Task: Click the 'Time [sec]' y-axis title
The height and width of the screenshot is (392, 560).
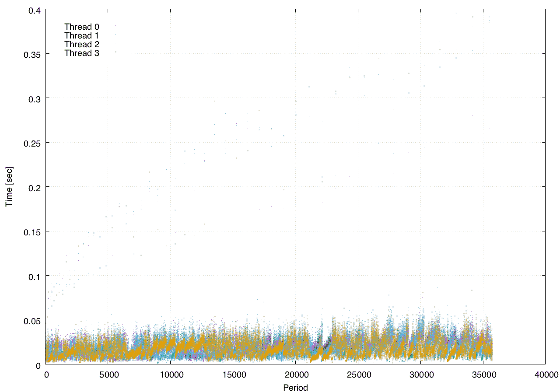Action: [9, 187]
